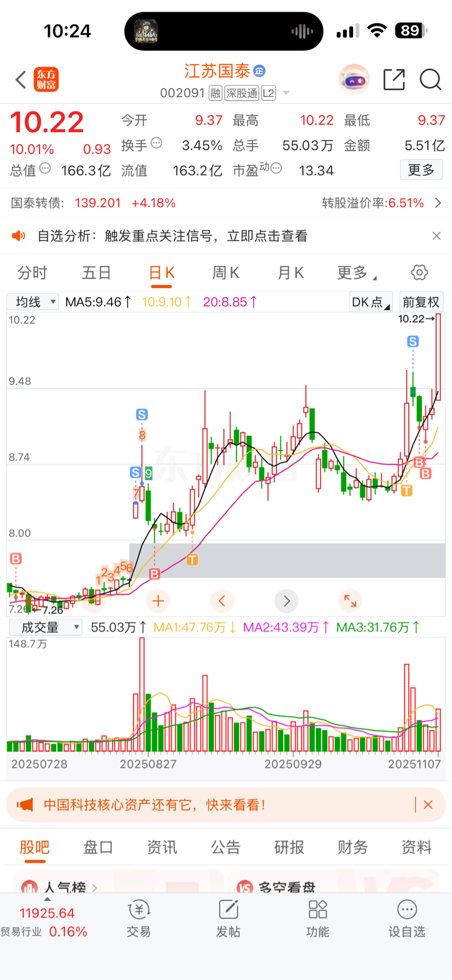Tap the MA1:47.76万 volume indicator
The image size is (452, 980).
tap(194, 627)
